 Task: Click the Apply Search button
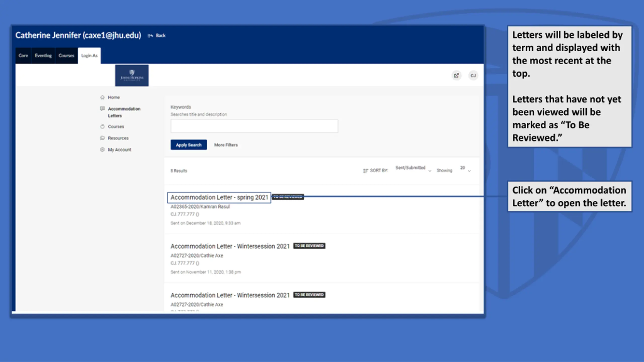click(x=189, y=145)
